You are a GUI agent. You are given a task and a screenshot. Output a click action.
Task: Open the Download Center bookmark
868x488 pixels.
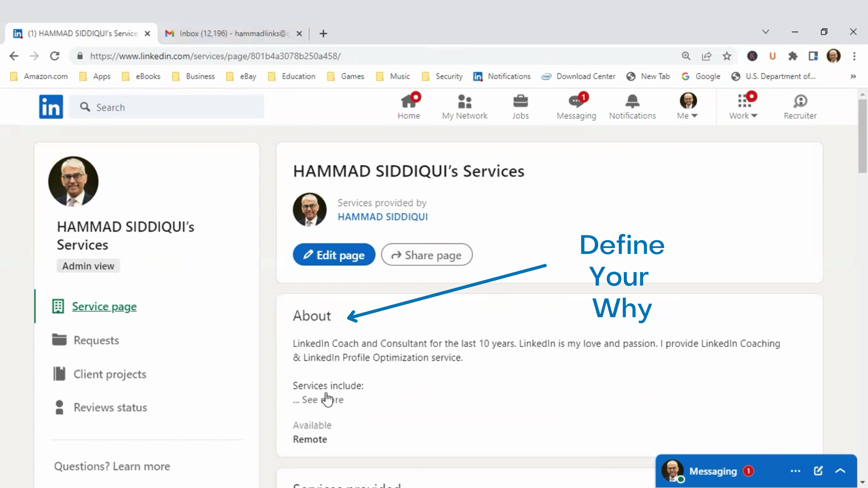pyautogui.click(x=579, y=76)
